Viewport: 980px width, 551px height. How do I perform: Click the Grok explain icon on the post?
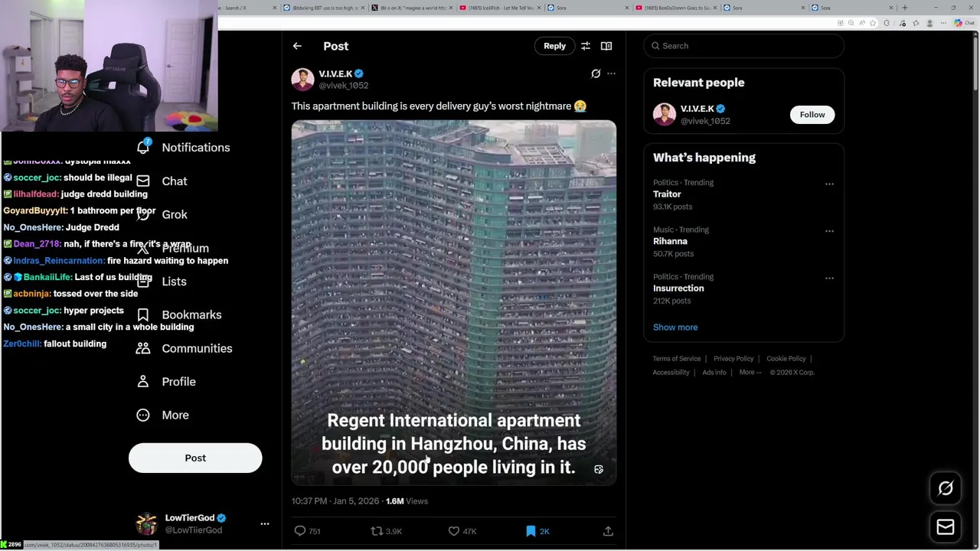(x=596, y=73)
